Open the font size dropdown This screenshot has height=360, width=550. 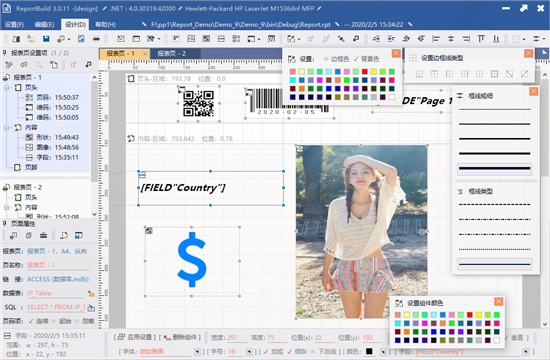point(249,351)
